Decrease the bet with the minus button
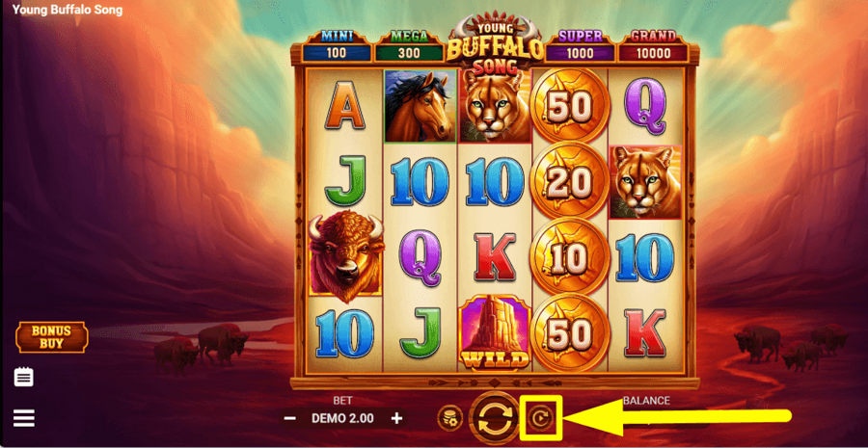 (x=289, y=418)
